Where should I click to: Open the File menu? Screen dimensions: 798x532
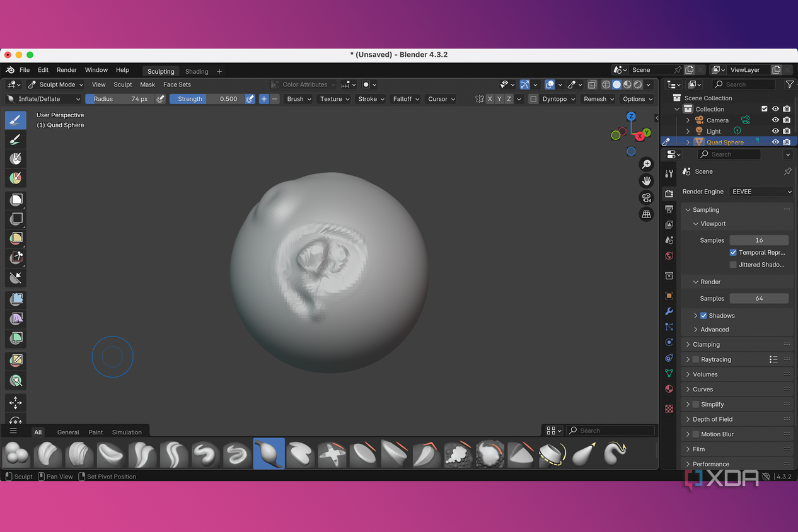point(25,70)
